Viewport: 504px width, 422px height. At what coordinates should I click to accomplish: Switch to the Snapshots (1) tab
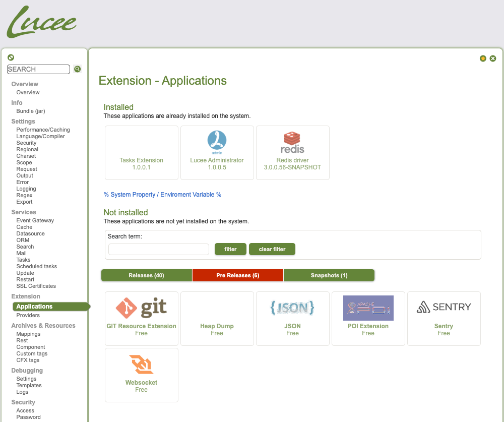click(x=329, y=275)
